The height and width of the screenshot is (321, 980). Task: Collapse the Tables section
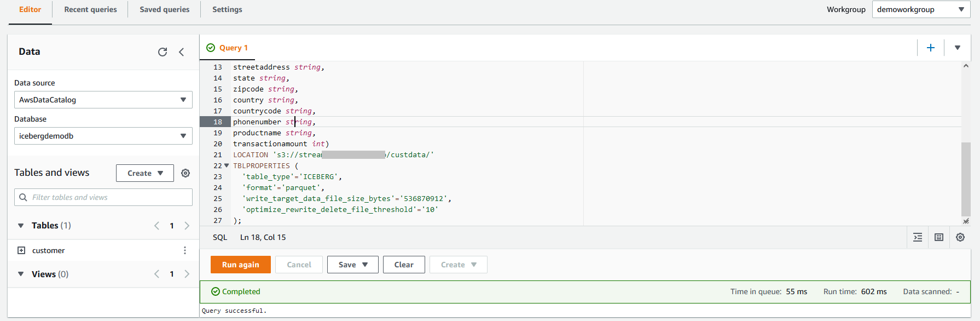click(x=21, y=226)
